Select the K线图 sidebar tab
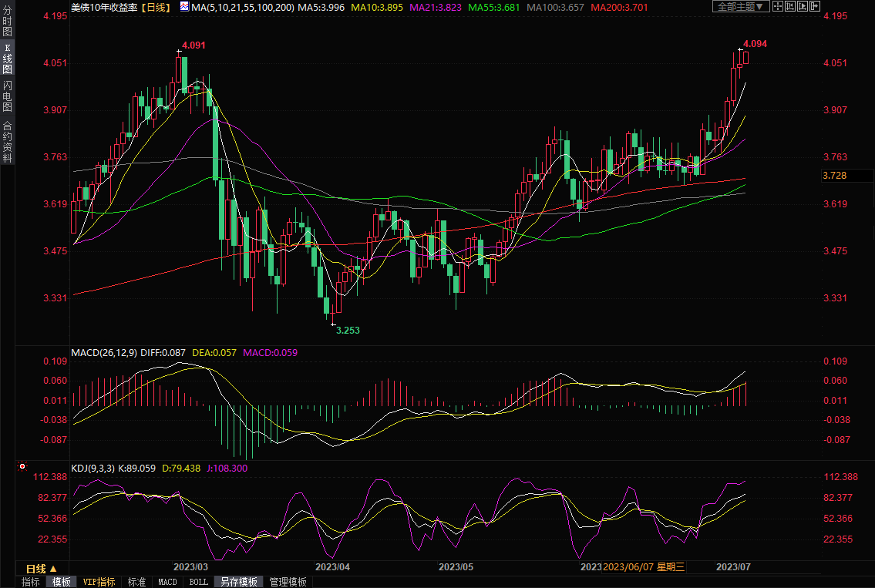875x588 pixels. click(7, 59)
